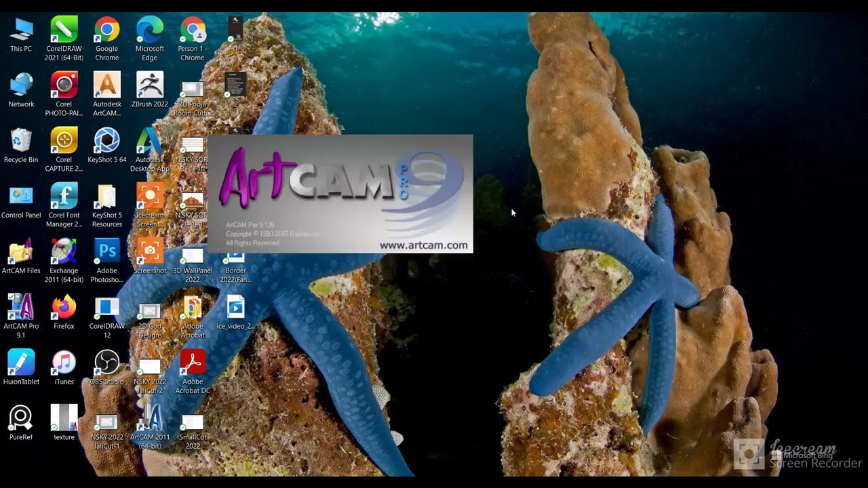Launch Exchange 2011 (64-bit) shortcut
The width and height of the screenshot is (868, 488).
click(x=64, y=261)
